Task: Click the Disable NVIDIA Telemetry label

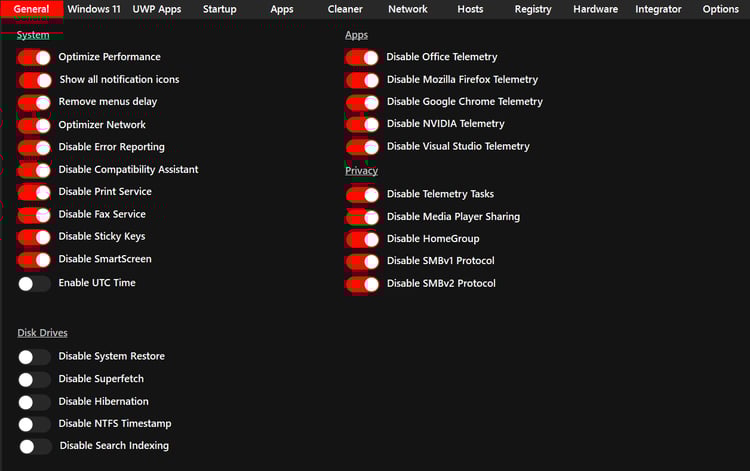Action: (445, 124)
